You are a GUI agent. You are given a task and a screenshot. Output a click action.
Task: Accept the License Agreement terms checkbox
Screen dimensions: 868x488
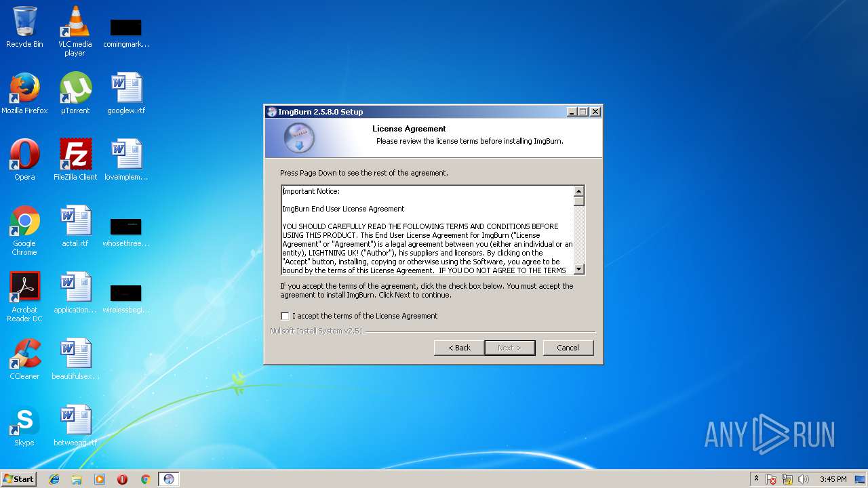(x=285, y=316)
